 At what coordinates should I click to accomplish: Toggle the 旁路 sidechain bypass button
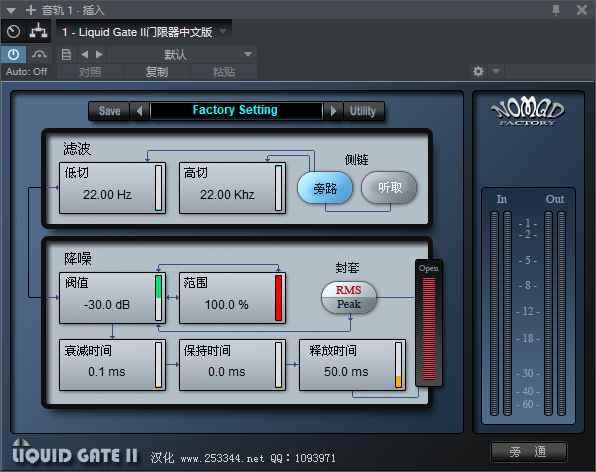(325, 188)
